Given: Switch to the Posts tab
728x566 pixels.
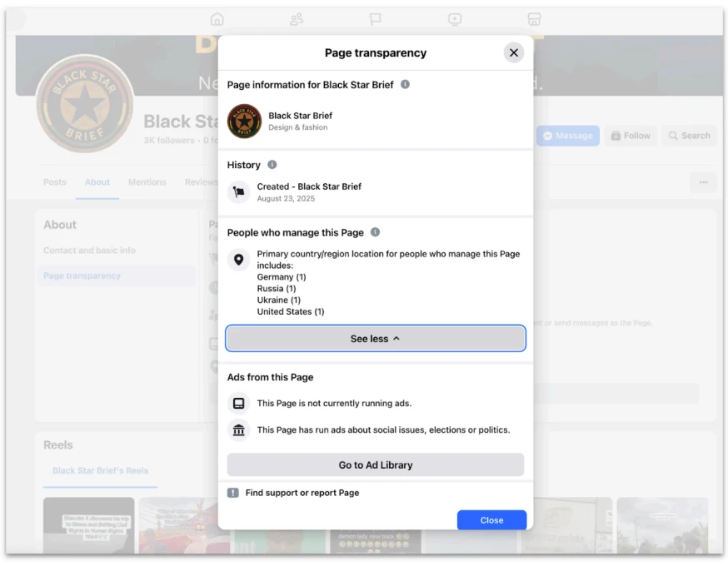Looking at the screenshot, I should [55, 182].
